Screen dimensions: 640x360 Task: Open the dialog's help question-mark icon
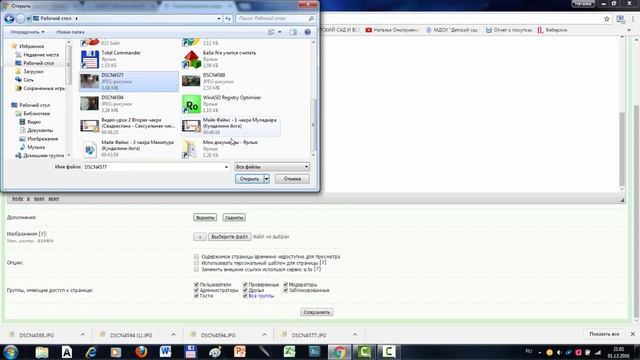[307, 32]
